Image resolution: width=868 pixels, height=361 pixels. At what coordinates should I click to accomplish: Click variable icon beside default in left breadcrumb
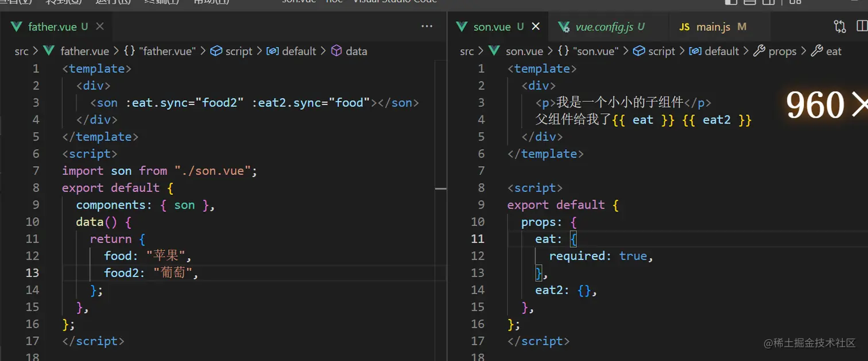(x=273, y=51)
